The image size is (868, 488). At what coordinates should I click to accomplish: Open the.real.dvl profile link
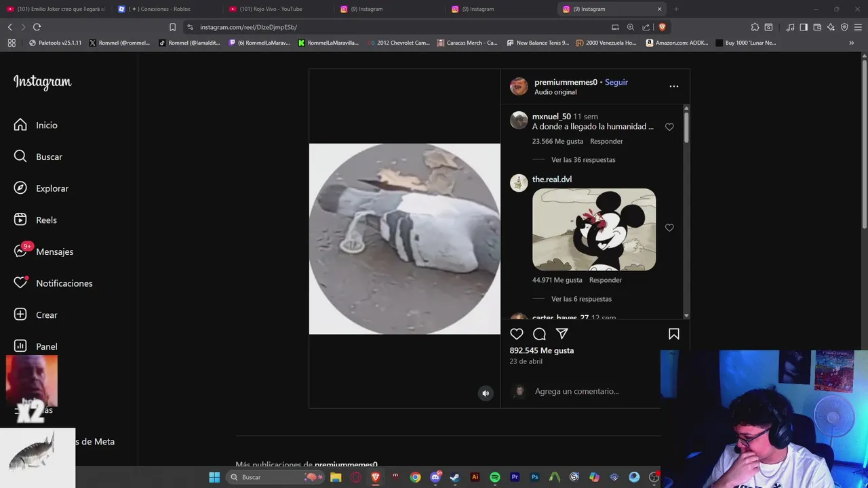(552, 180)
